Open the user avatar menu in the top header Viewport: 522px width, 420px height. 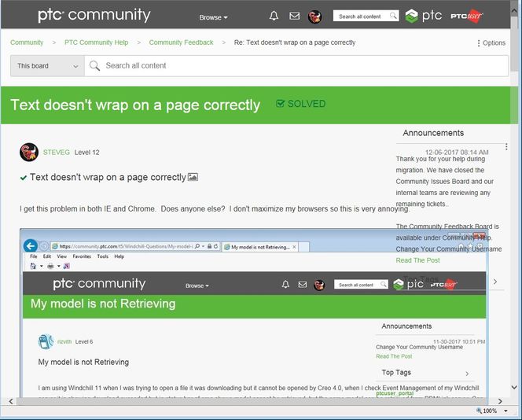[x=314, y=17]
